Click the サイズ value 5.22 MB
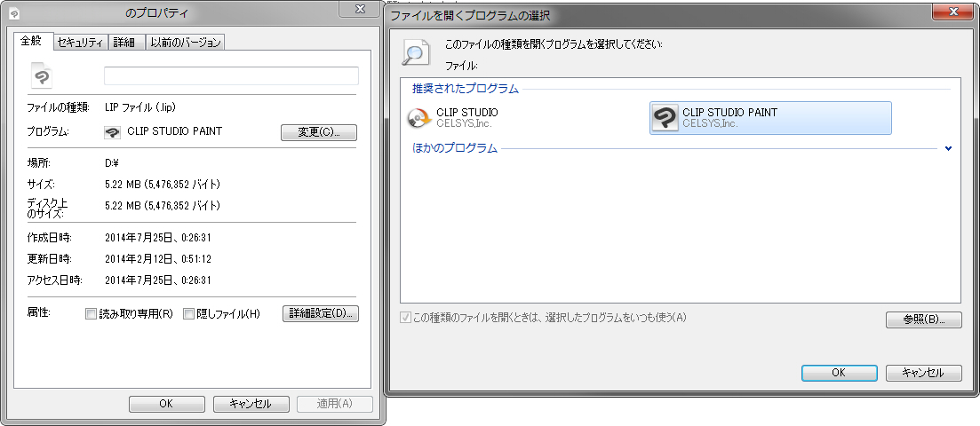The image size is (980, 426). tap(163, 185)
